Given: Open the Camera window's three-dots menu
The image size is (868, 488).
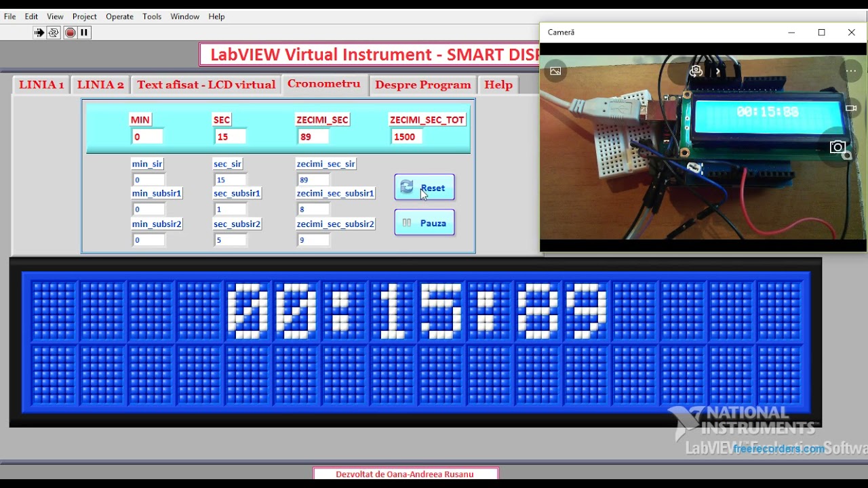Looking at the screenshot, I should tap(851, 71).
